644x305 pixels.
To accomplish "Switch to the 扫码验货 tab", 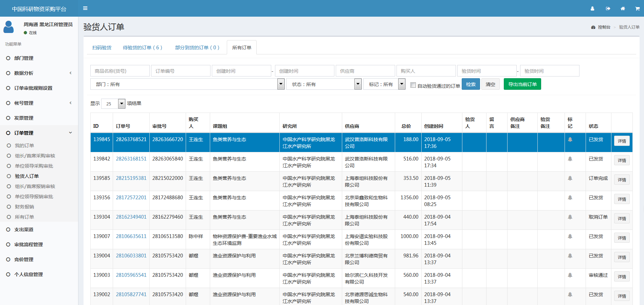I will coord(102,48).
